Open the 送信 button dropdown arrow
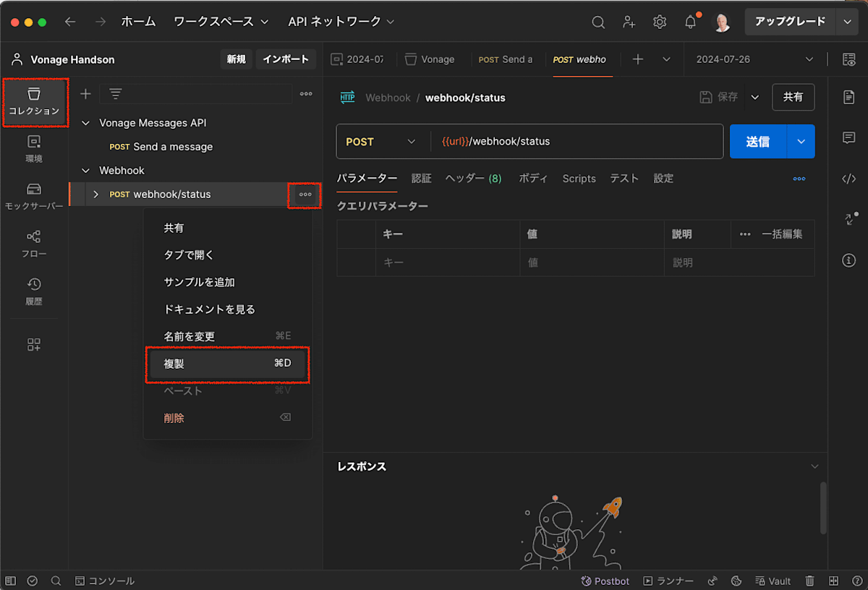Screen dimensions: 868x590 coord(801,142)
